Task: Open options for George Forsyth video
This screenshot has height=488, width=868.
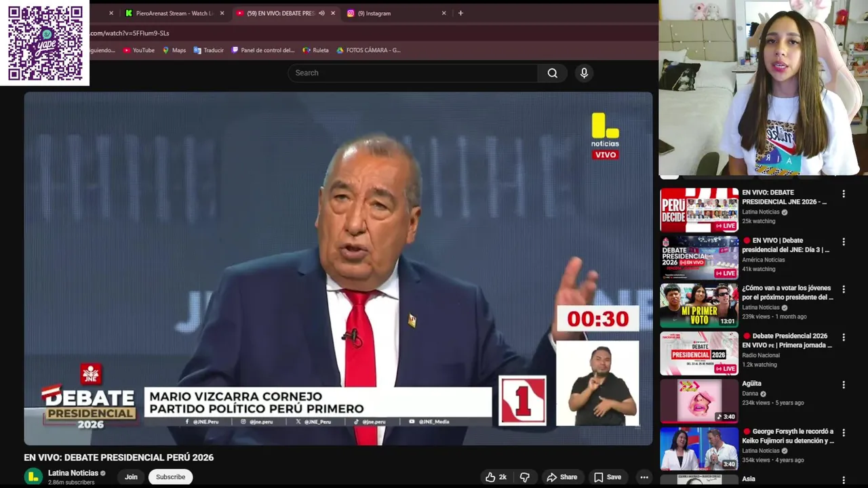Action: (844, 432)
